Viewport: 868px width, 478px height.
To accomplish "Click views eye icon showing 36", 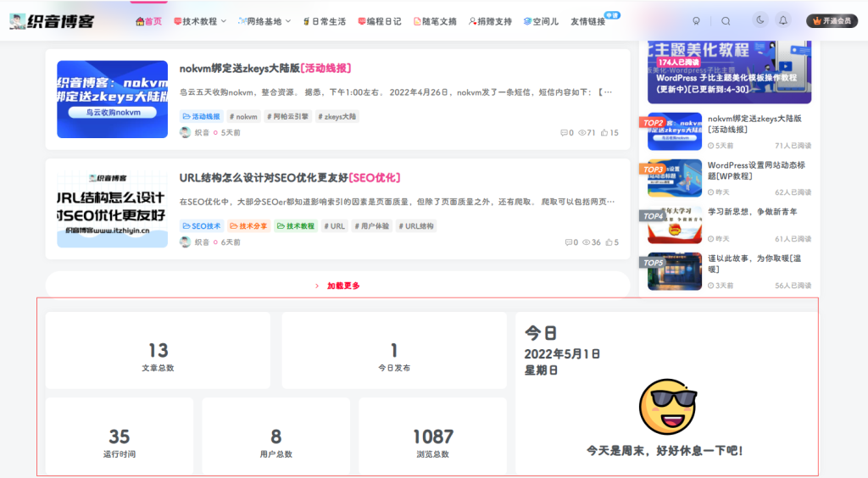I will 587,242.
